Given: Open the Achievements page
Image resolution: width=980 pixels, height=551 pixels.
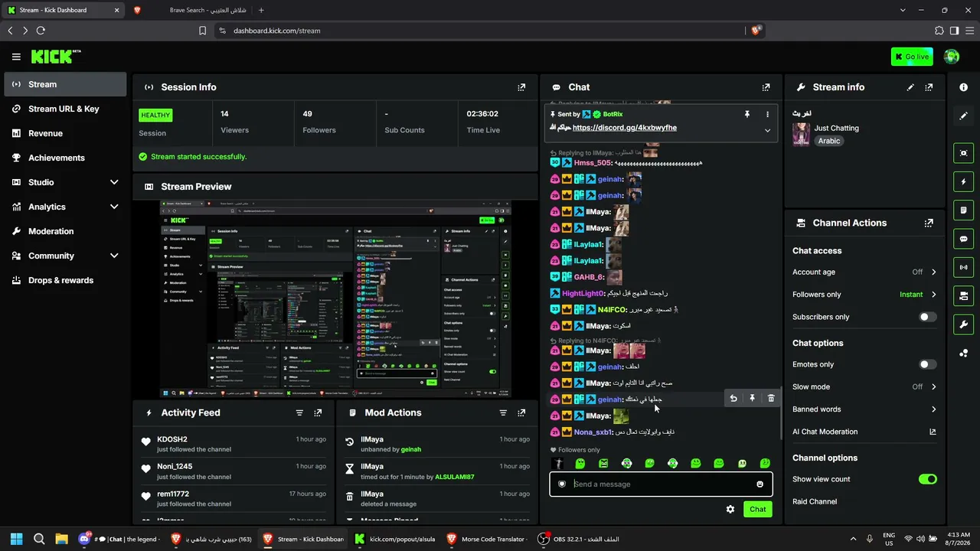Looking at the screenshot, I should (x=65, y=158).
